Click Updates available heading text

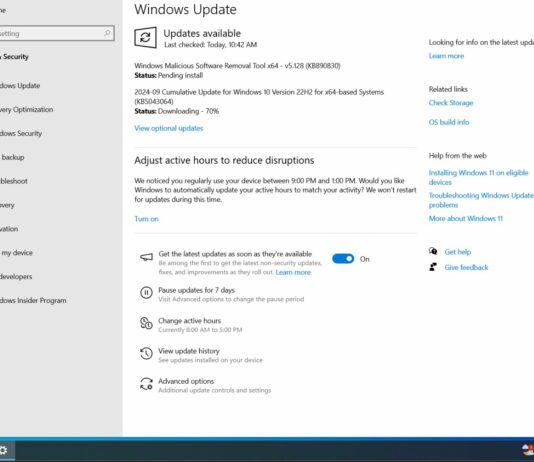[x=202, y=33]
